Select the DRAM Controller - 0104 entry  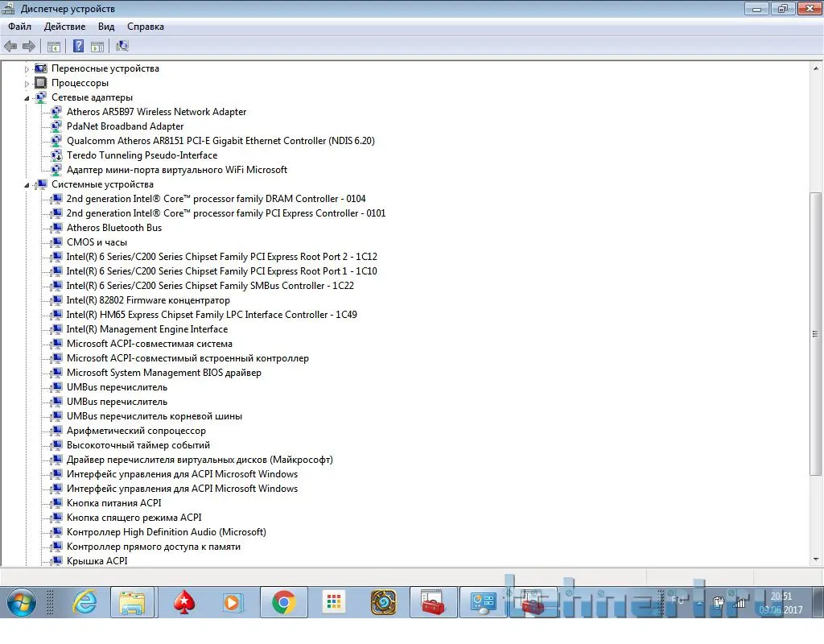click(216, 199)
